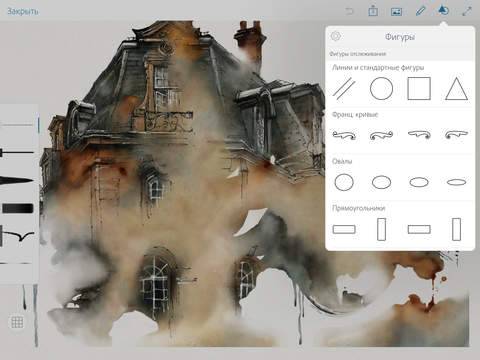The height and width of the screenshot is (360, 480).
Task: Select the flat wide brush in left toolbar
Action: (x=18, y=208)
